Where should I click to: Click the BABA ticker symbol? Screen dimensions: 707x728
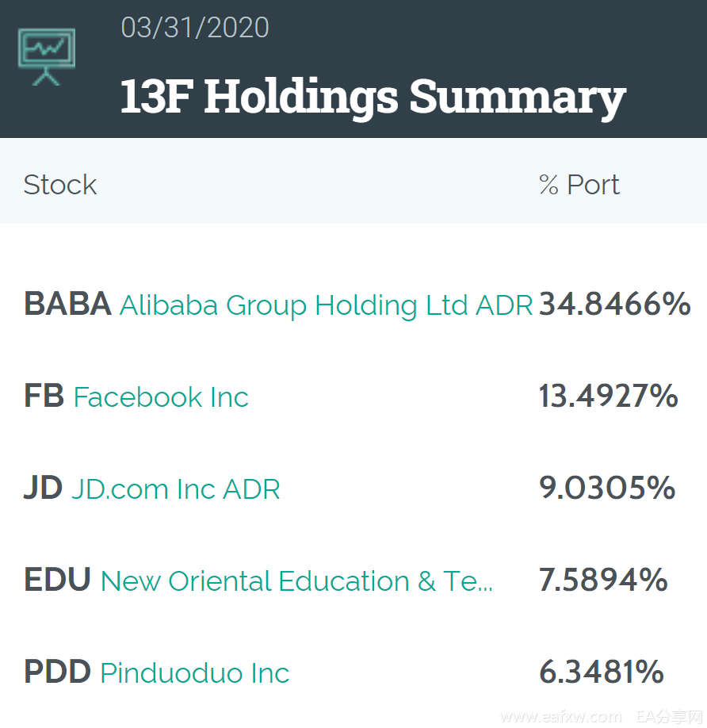[67, 304]
